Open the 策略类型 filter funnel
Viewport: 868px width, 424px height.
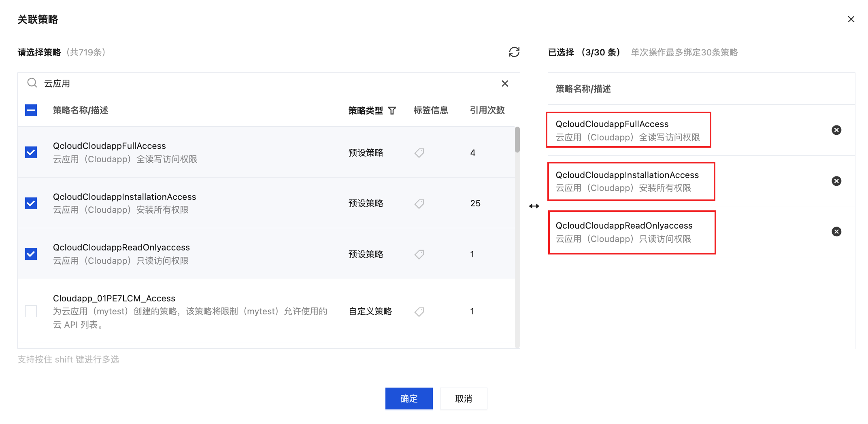(392, 110)
